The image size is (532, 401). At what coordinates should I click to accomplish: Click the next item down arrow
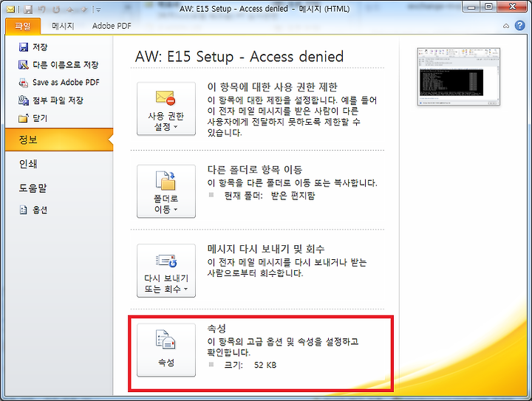(x=84, y=10)
